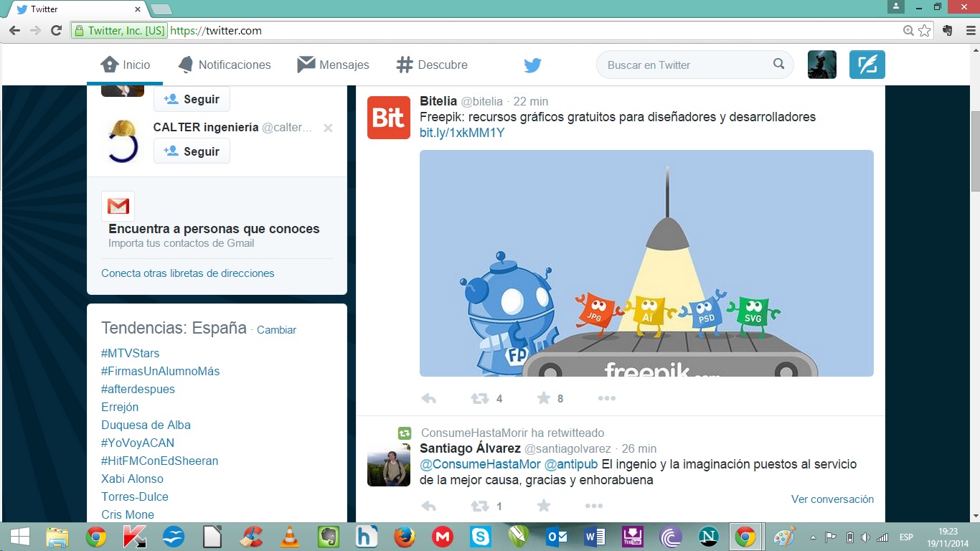Open Firefox from the taskbar
The width and height of the screenshot is (980, 551).
[405, 537]
